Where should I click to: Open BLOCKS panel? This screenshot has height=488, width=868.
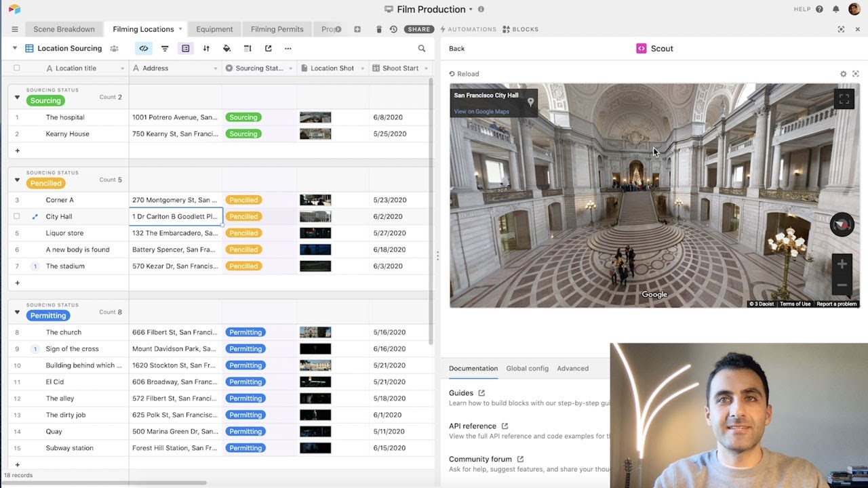click(521, 29)
